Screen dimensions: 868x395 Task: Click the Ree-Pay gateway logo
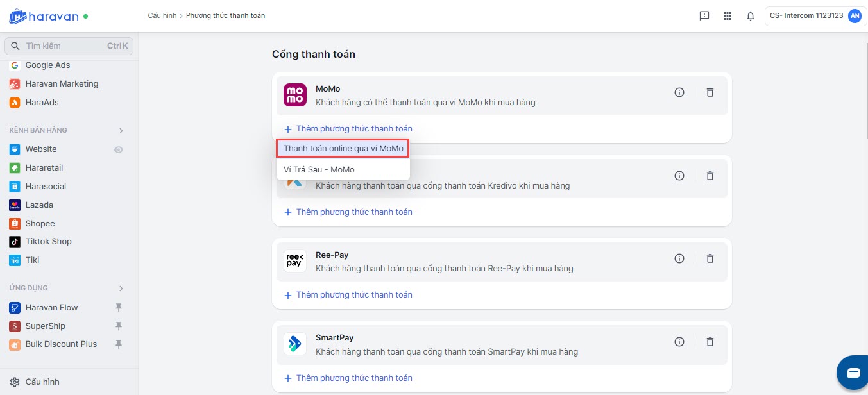295,261
